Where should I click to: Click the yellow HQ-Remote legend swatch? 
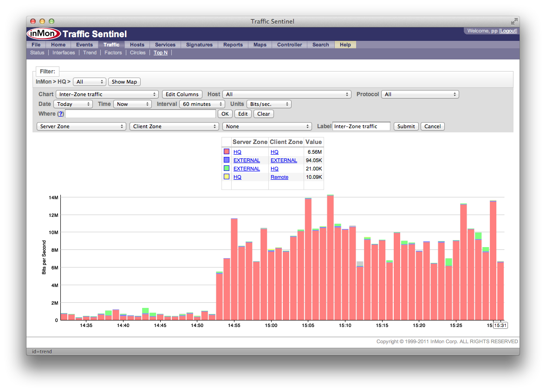point(227,176)
